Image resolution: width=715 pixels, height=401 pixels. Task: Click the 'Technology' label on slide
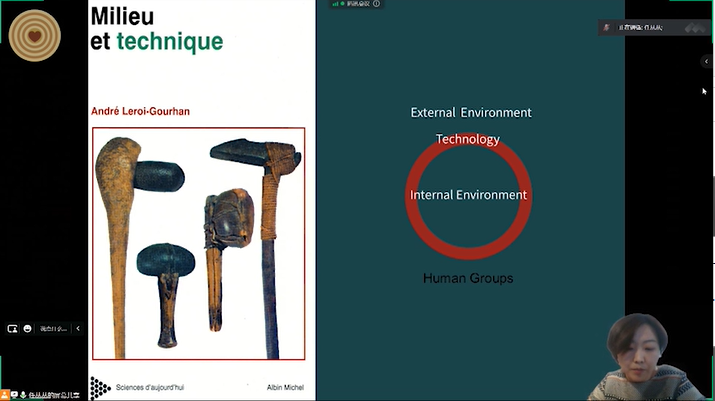coord(467,139)
